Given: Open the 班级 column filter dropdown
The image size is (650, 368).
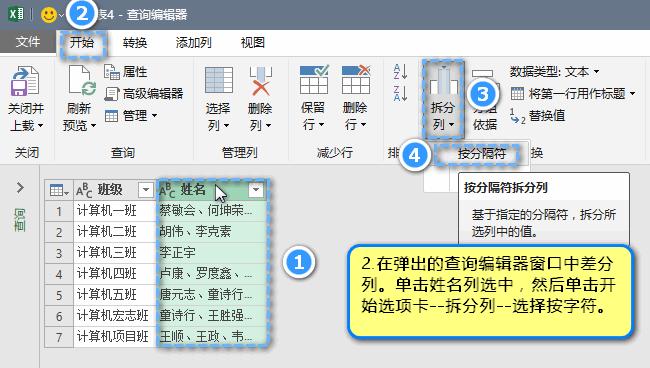Looking at the screenshot, I should tap(146, 190).
